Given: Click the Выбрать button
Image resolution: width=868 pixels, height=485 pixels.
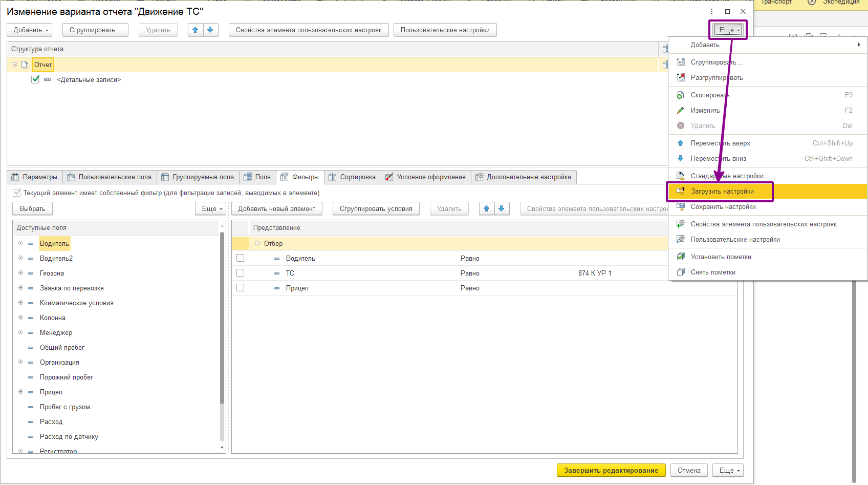Looking at the screenshot, I should coord(32,208).
